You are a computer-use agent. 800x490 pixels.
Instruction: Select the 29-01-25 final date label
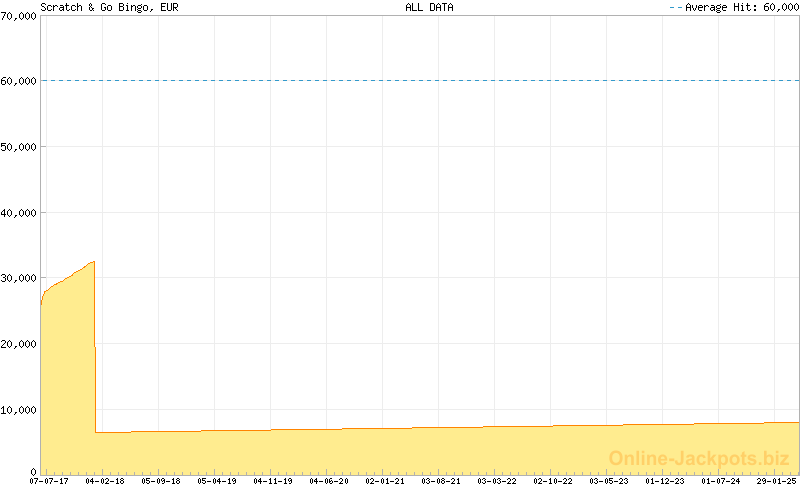tap(777, 481)
